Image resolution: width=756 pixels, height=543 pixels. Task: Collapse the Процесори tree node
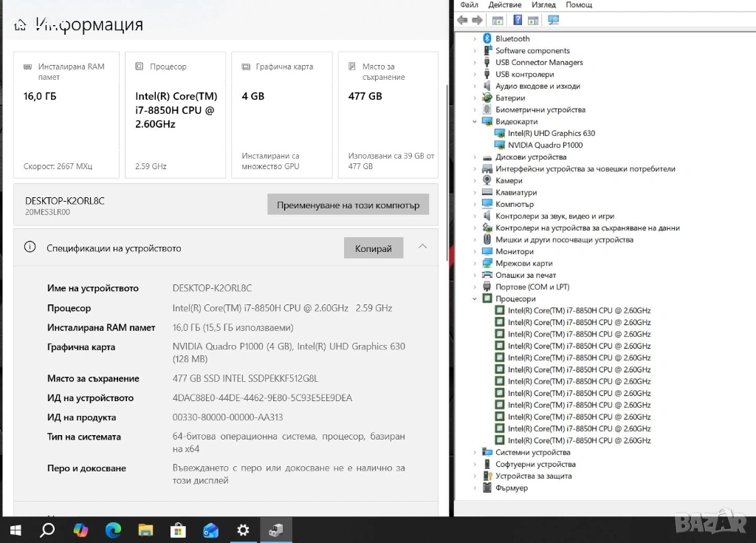point(475,299)
